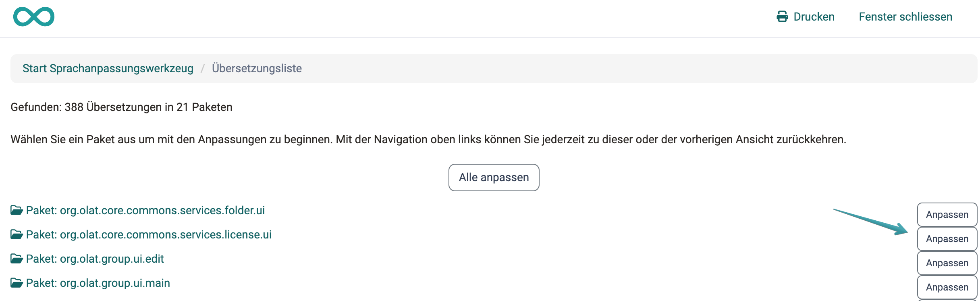Click the printer icon beside Drucken
The width and height of the screenshot is (980, 301).
(782, 17)
